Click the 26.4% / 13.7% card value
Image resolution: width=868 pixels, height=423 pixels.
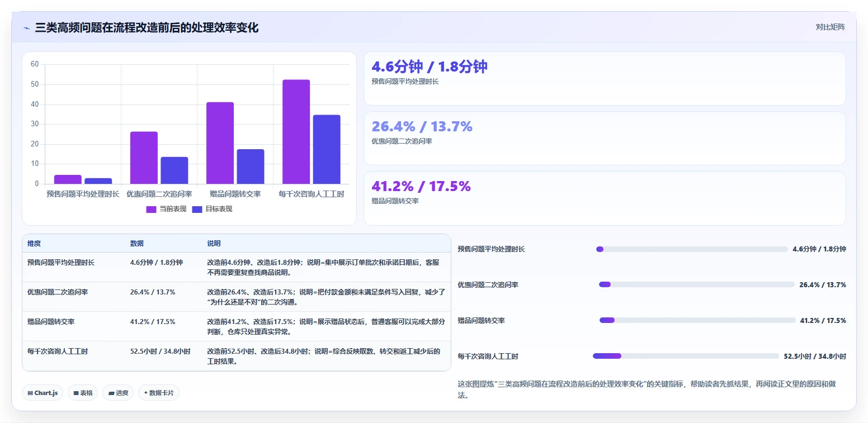[x=422, y=126]
